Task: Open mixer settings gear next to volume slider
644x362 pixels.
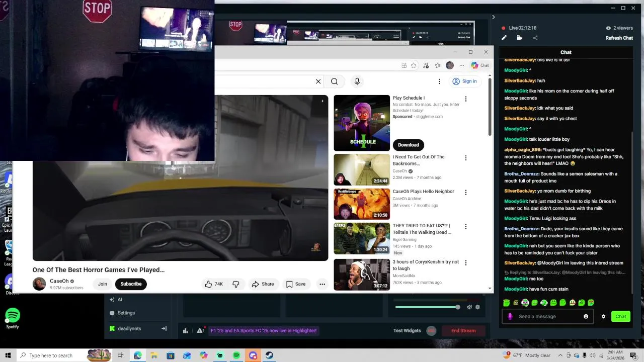Action: click(x=477, y=307)
